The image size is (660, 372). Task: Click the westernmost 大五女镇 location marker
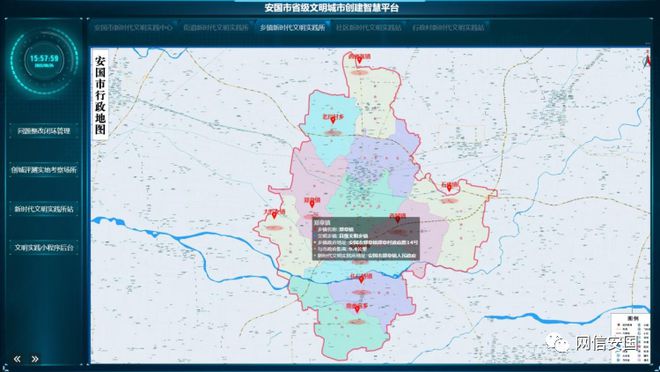point(274,215)
